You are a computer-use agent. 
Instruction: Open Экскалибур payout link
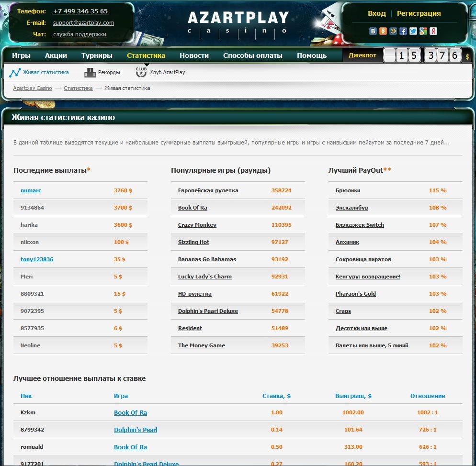(351, 208)
